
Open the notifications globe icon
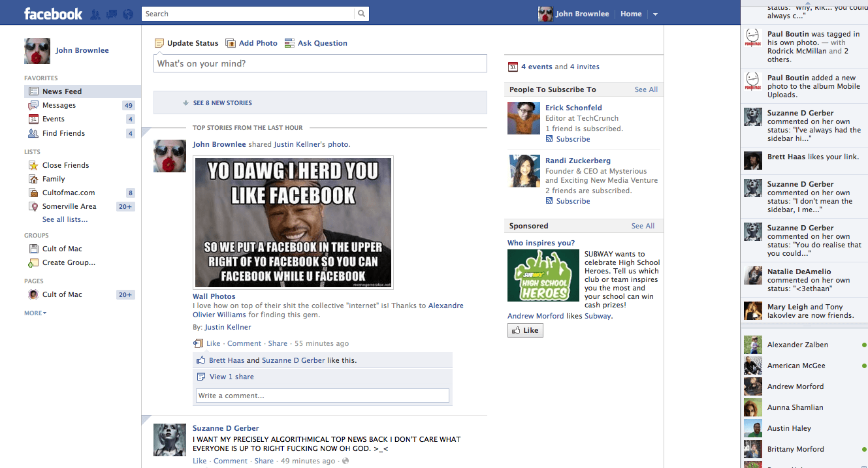tap(128, 14)
